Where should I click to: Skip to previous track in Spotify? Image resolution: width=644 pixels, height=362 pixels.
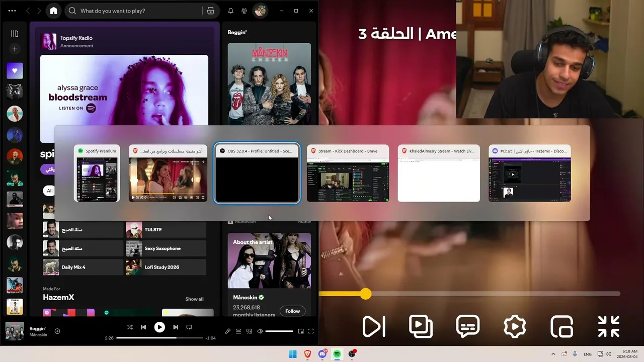point(143,327)
